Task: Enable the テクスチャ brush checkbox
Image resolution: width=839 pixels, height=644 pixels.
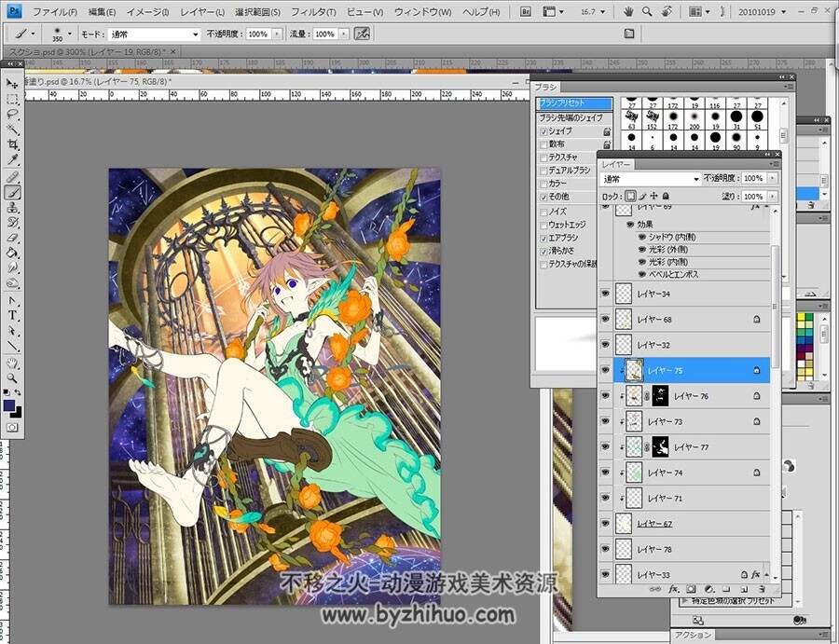Action: pos(543,158)
